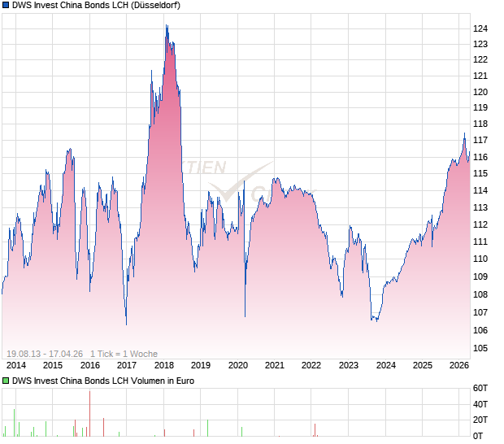504x444 pixels.
Task: Click the 121 price label on the y-axis
Action: (480, 76)
